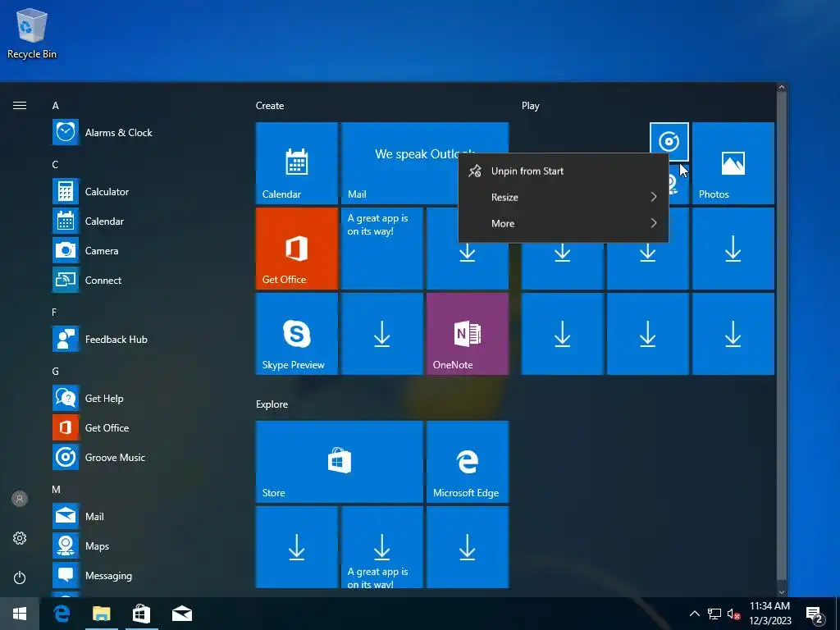Open Mail from the taskbar
This screenshot has width=840, height=630.
181,614
